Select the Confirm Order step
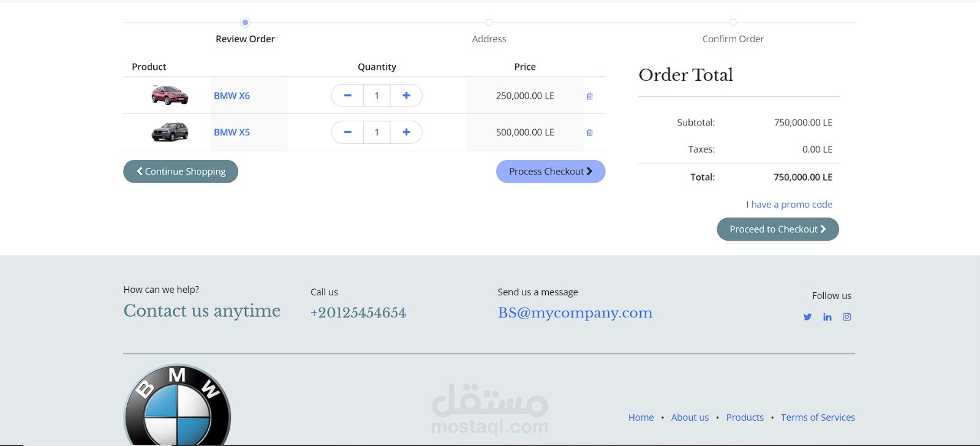 pos(733,39)
